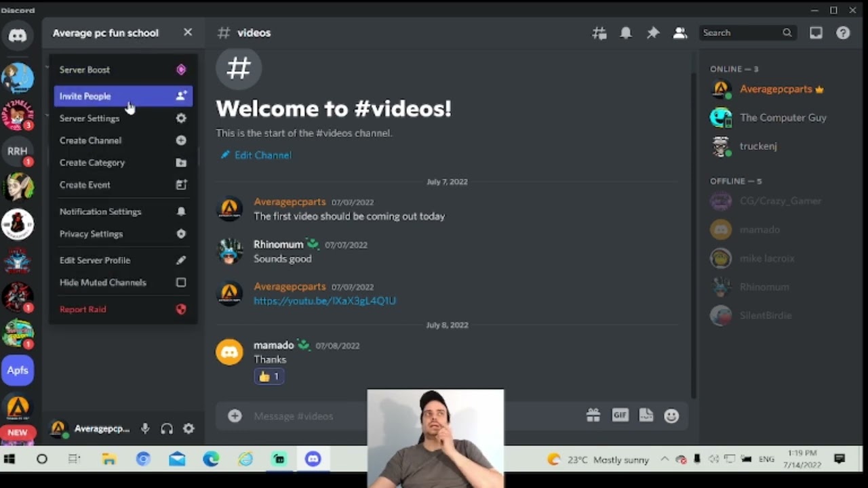Deafen with the headphones icon

pyautogui.click(x=167, y=428)
